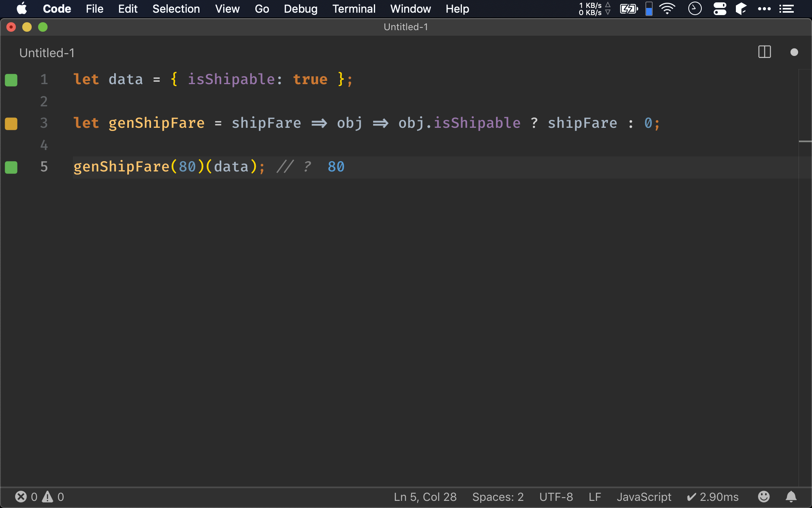
Task: Click genShipFare identifier on line 3
Action: [x=157, y=123]
